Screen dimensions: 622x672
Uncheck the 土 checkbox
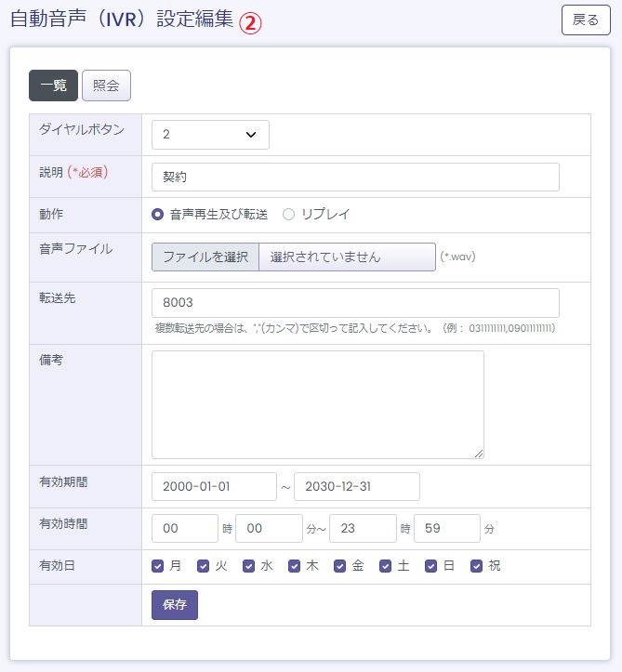(x=386, y=565)
